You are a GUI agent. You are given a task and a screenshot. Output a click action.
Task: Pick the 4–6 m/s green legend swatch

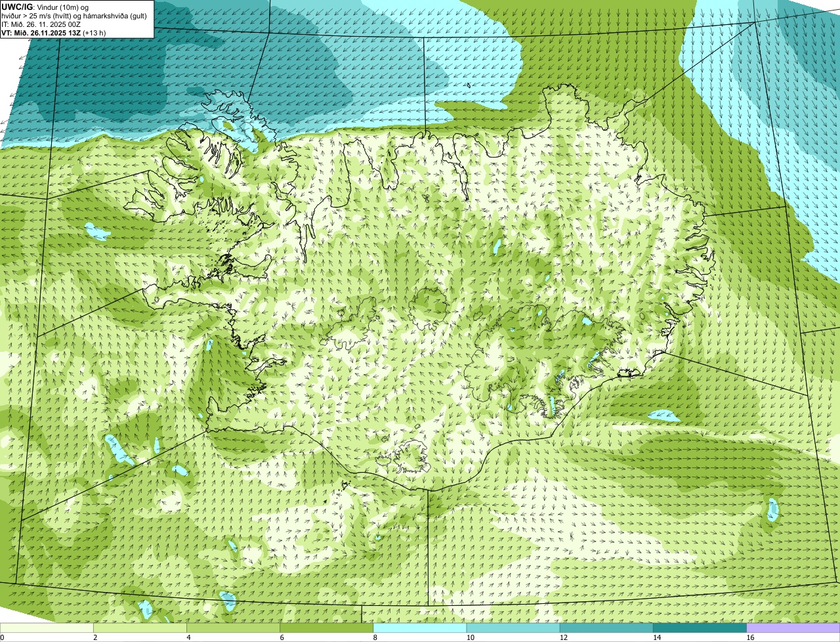[233, 628]
